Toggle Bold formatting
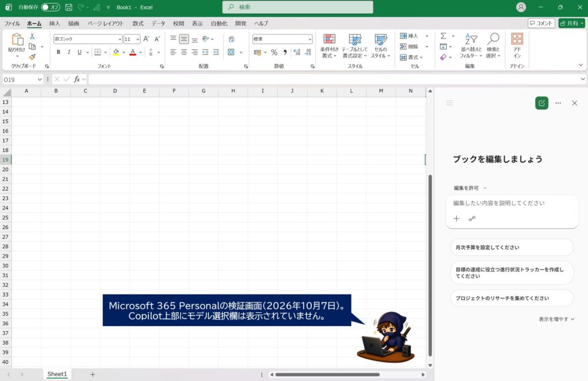This screenshot has width=588, height=381. pyautogui.click(x=59, y=52)
